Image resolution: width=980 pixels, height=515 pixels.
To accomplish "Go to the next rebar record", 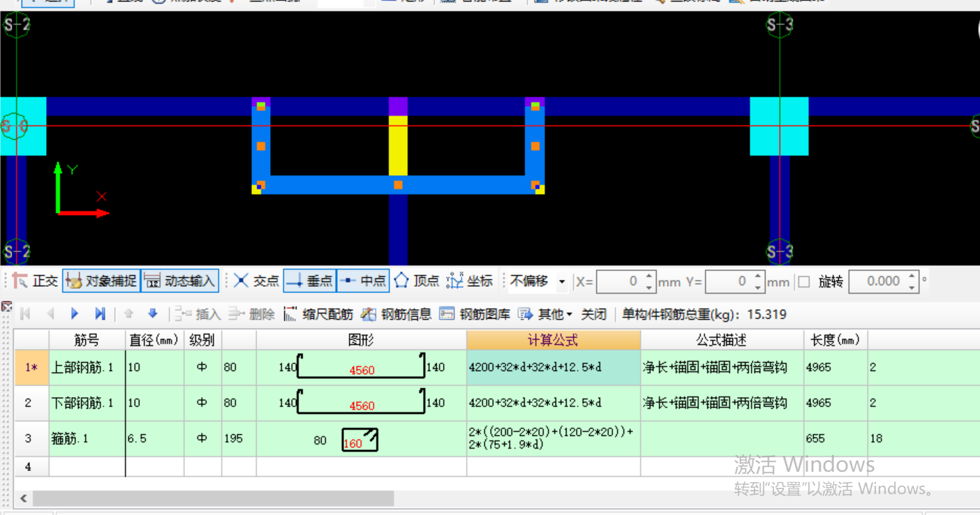I will (x=75, y=314).
